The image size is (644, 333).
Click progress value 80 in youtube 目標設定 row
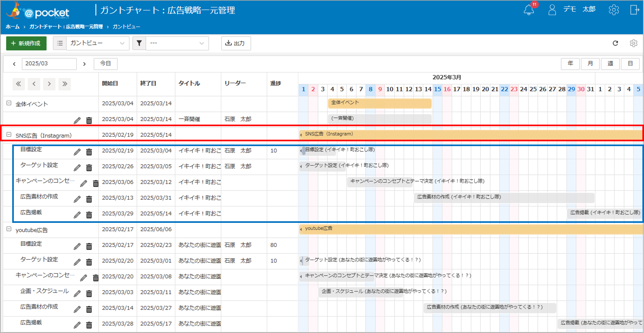(274, 245)
